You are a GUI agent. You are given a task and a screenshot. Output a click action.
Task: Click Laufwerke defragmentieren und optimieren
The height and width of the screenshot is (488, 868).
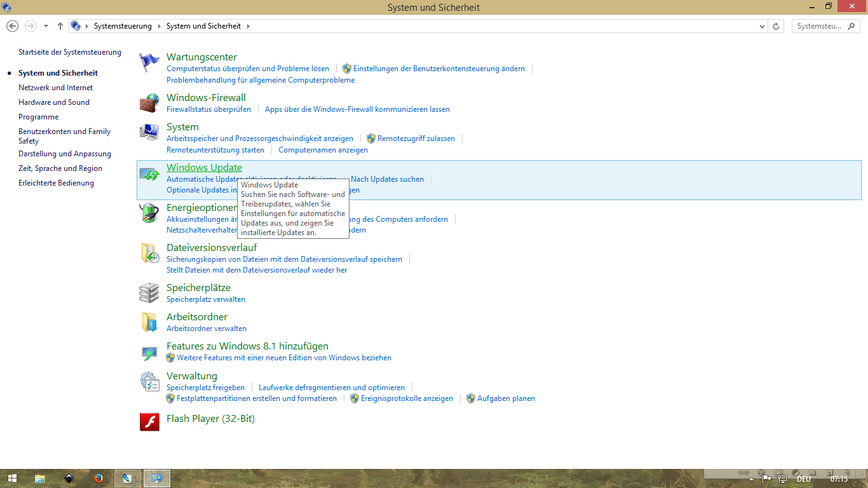pyautogui.click(x=332, y=388)
